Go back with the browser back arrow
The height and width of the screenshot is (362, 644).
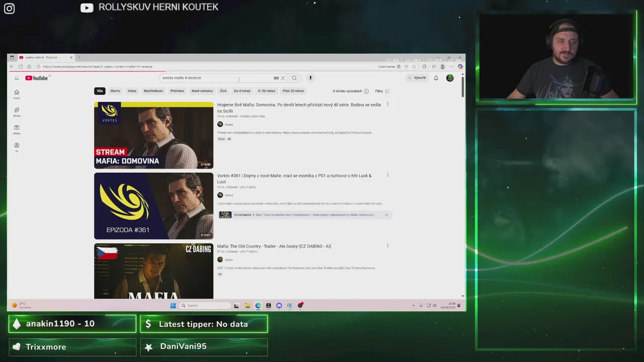12,66
